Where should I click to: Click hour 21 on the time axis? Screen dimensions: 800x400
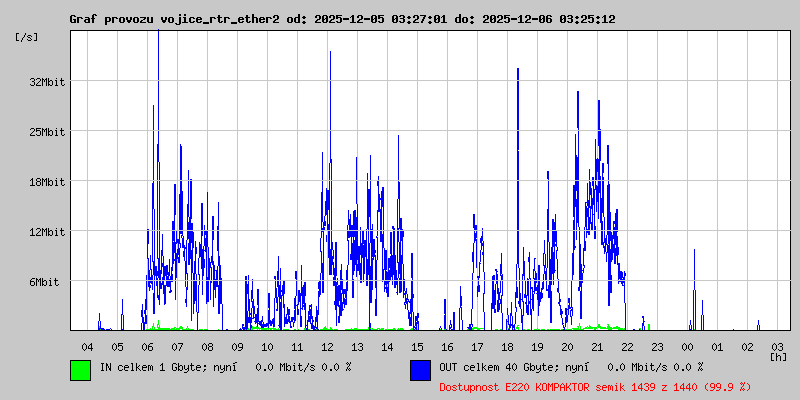pos(597,346)
